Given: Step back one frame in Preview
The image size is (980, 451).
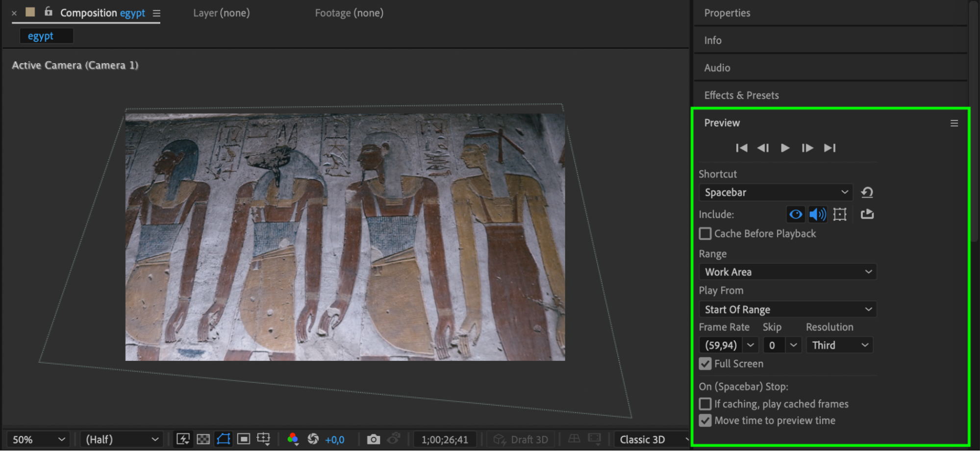Looking at the screenshot, I should [x=763, y=148].
